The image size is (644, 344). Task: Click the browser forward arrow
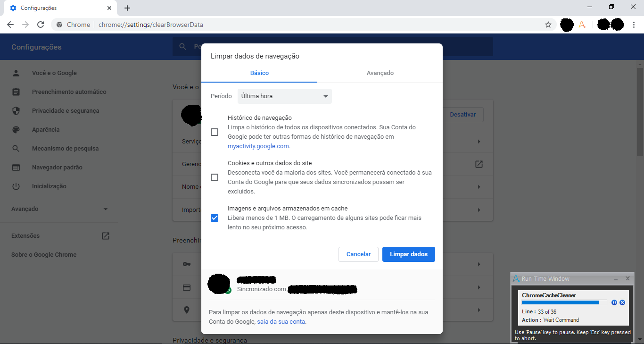tap(25, 25)
